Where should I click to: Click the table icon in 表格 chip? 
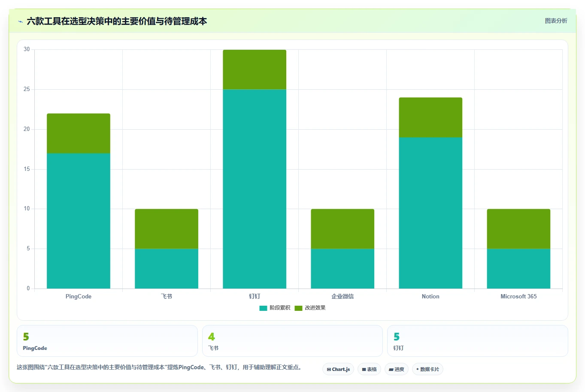point(364,369)
